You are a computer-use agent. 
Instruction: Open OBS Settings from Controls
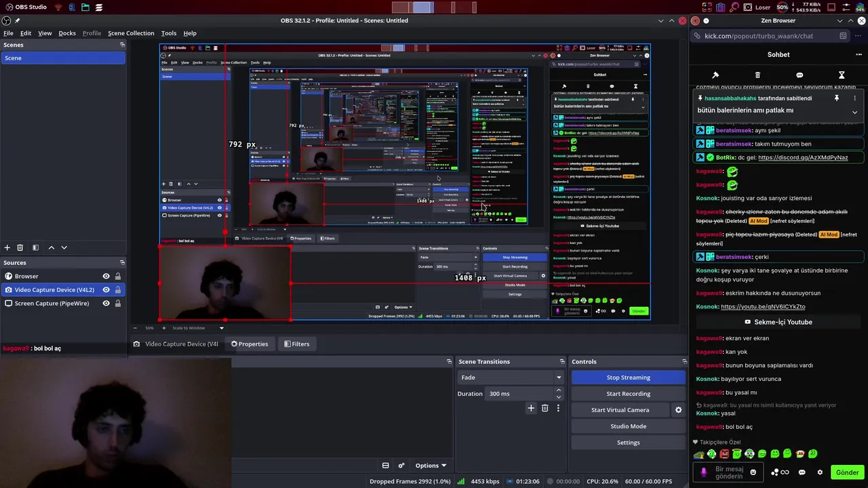pyautogui.click(x=629, y=443)
